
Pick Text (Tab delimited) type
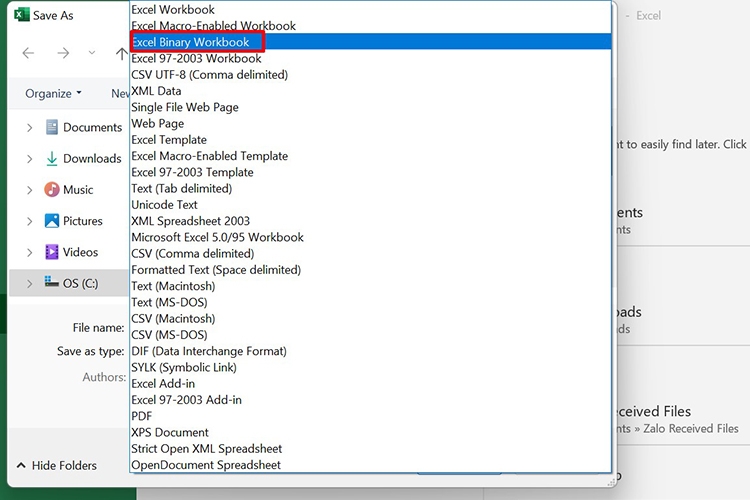pyautogui.click(x=370, y=189)
